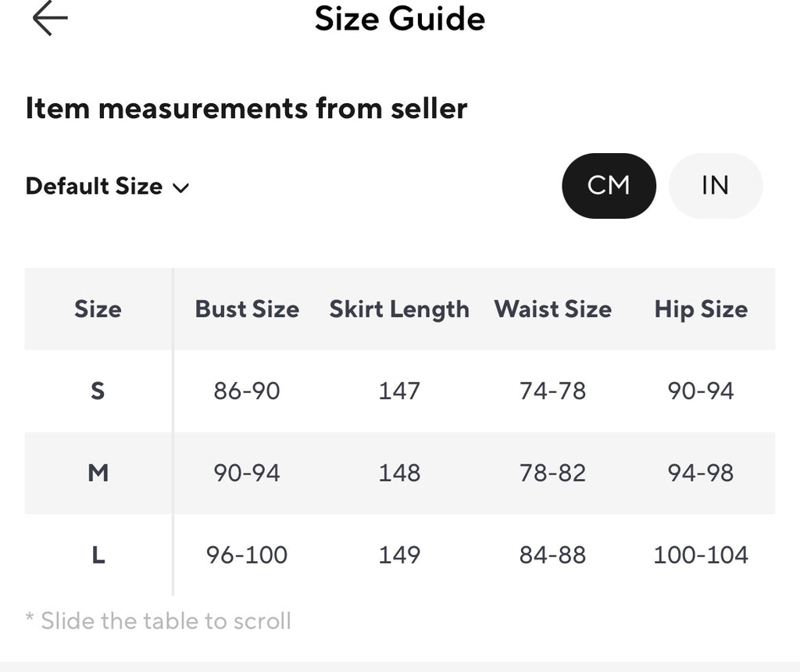Select the Hip Size column header
The image size is (800, 672).
701,309
